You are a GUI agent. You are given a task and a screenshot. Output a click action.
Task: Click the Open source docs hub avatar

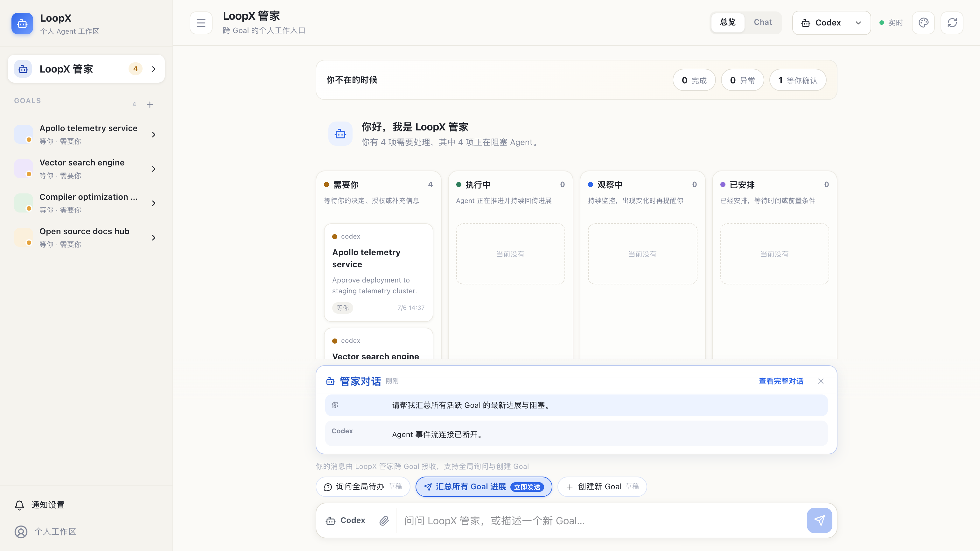(23, 237)
